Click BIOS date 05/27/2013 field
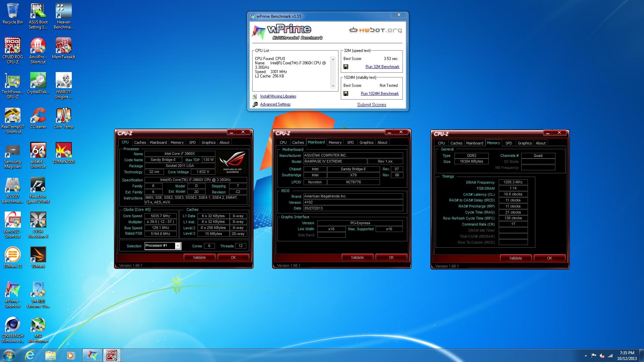Screen dimensions: 644x362 pos(353,208)
